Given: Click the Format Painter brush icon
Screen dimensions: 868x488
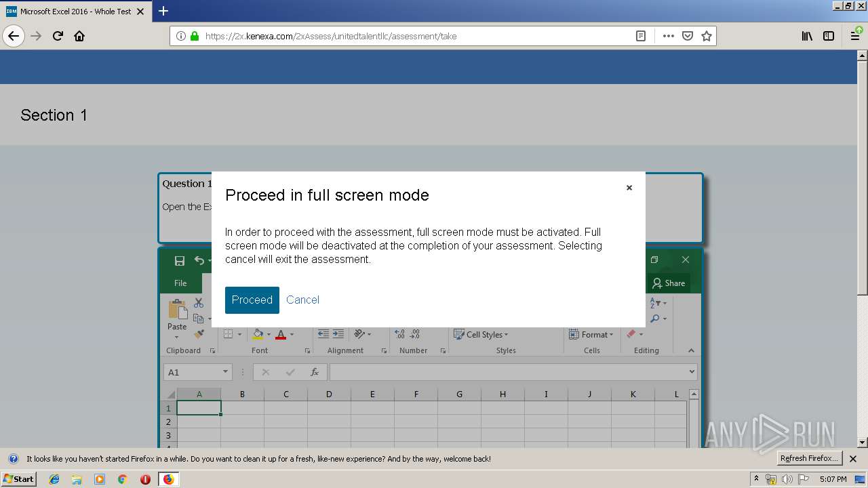Looking at the screenshot, I should 199,334.
